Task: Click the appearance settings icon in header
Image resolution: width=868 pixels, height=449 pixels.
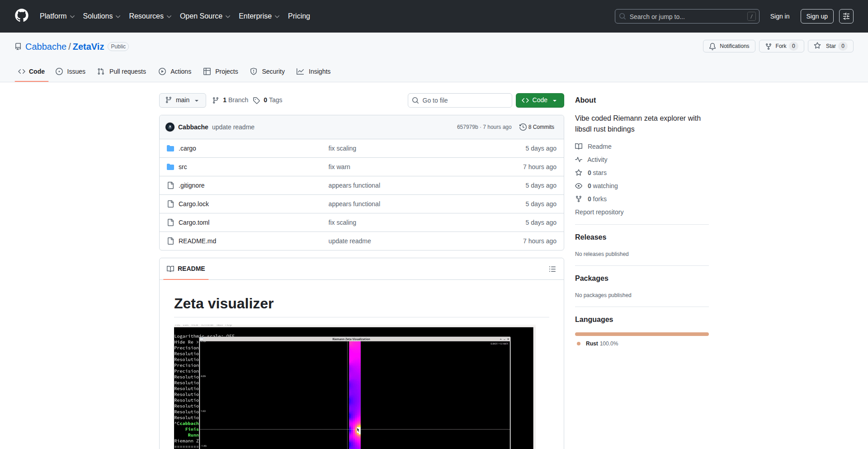Action: 846,16
